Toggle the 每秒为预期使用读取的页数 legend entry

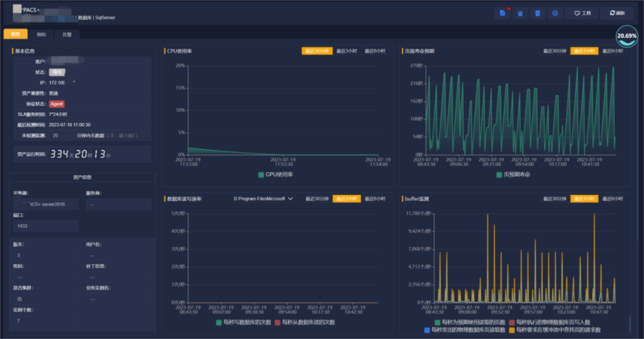(469, 322)
